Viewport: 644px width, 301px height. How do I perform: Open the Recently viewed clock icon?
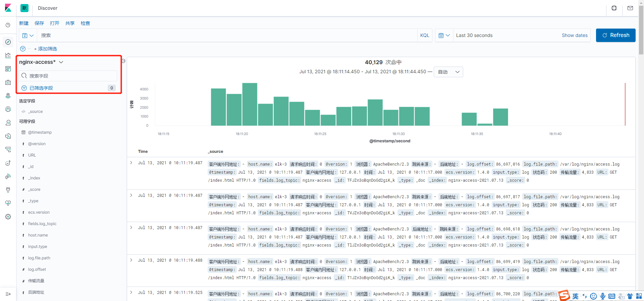[x=8, y=25]
